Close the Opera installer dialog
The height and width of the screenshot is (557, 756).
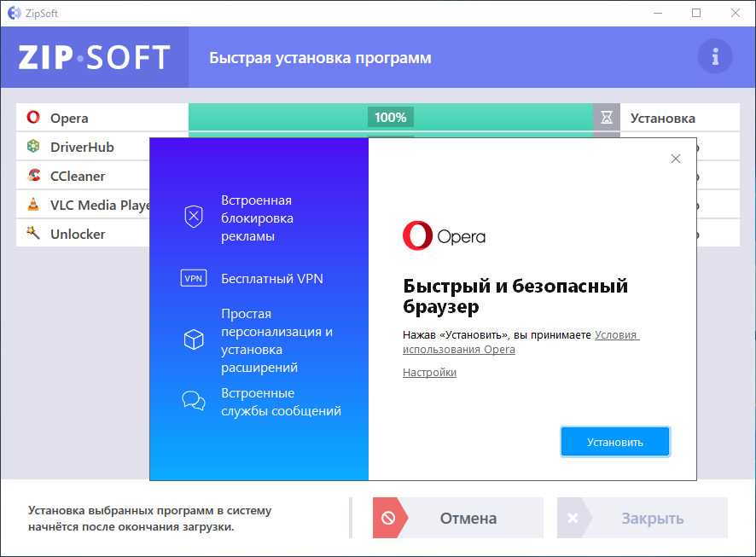[675, 159]
